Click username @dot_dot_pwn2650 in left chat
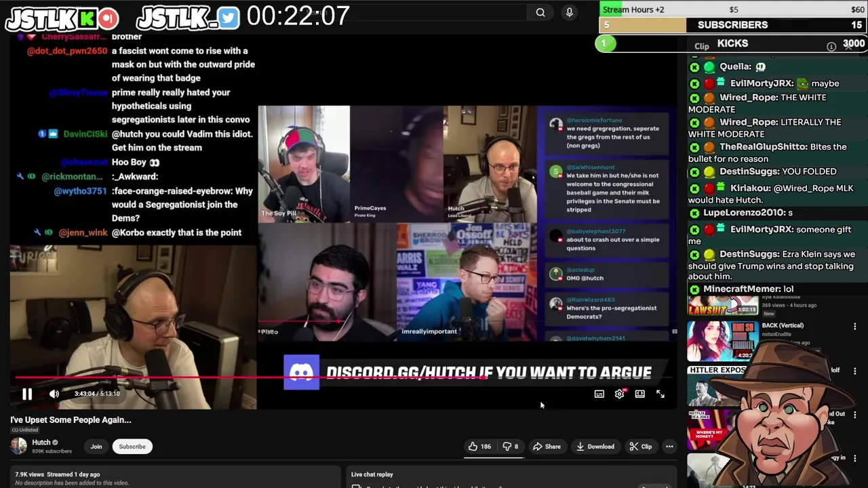 click(67, 51)
